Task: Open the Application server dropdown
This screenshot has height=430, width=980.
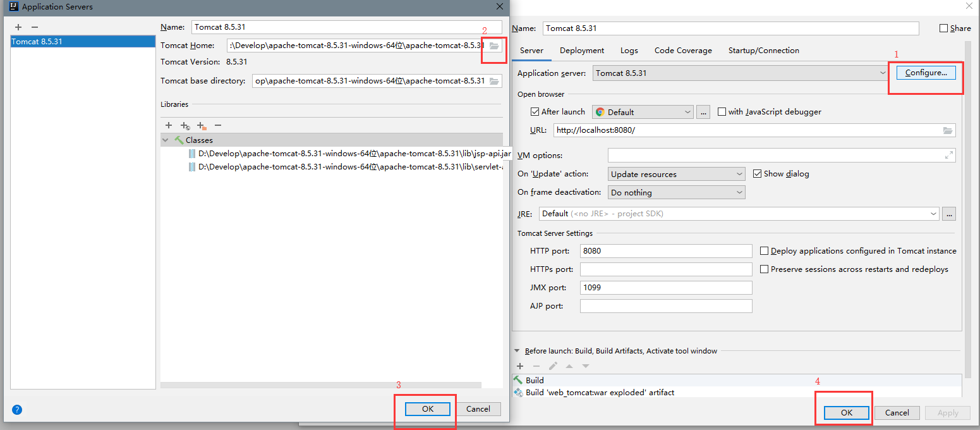Action: [x=740, y=73]
